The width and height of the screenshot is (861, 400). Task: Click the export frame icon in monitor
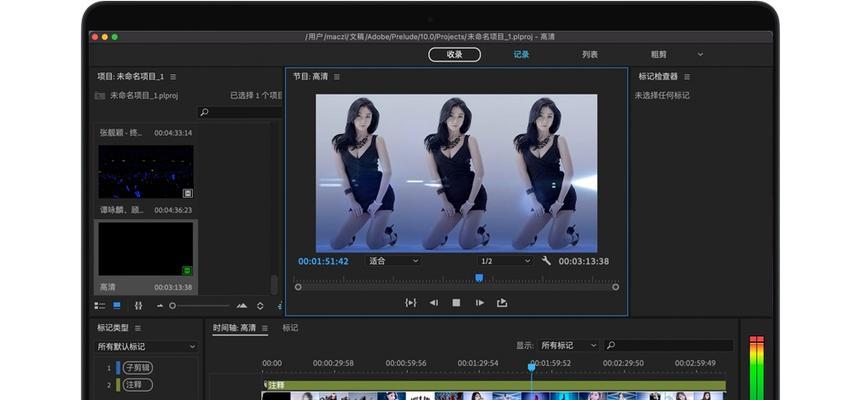click(x=502, y=303)
